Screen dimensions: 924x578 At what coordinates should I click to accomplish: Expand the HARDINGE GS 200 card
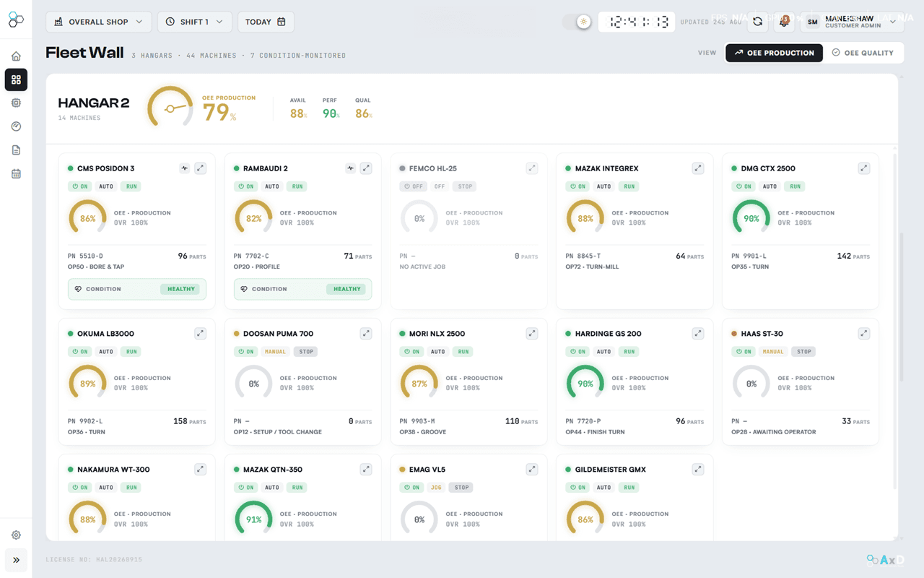click(x=698, y=334)
